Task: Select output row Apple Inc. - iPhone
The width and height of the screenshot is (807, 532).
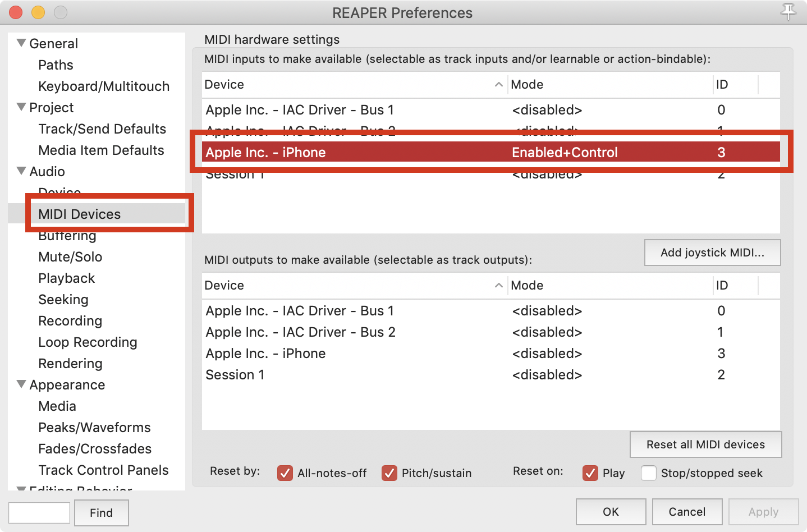Action: [x=491, y=354]
